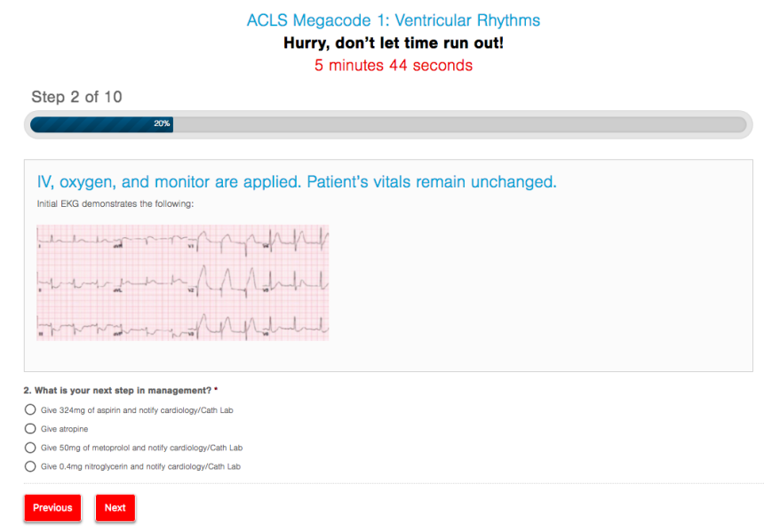
Task: Click the 20% progress bar
Action: [388, 124]
